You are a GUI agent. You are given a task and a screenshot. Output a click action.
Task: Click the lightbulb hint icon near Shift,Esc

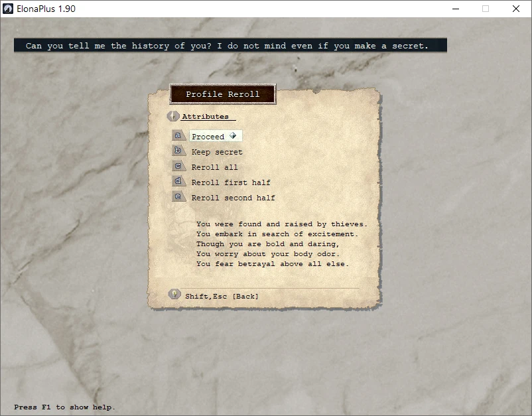[174, 294]
